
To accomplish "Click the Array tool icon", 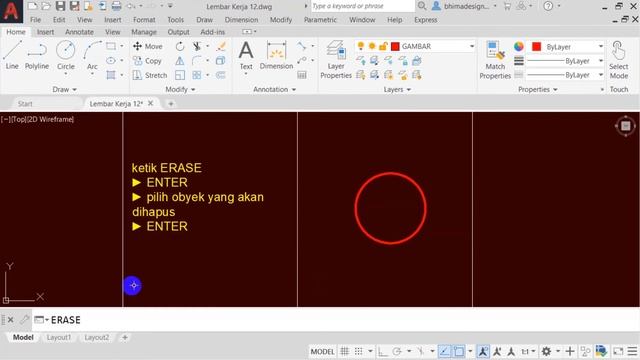I will 197,75.
